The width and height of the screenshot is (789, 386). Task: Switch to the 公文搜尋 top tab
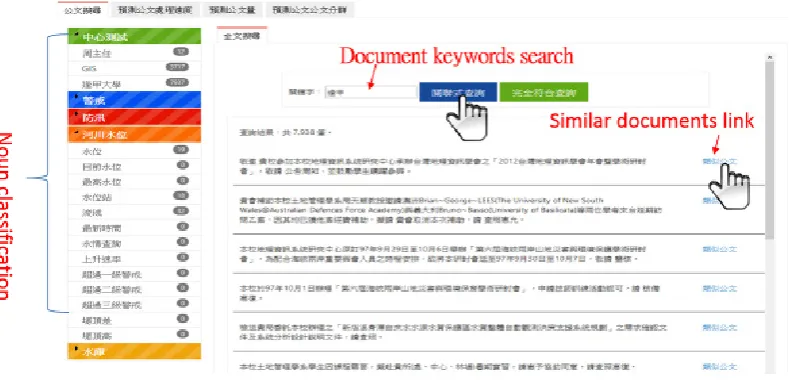83,10
